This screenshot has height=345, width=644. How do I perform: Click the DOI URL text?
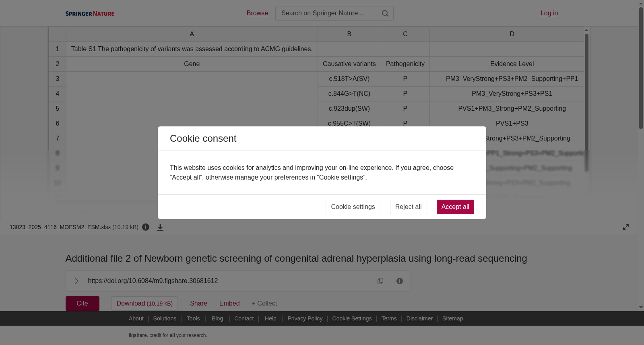coord(153,281)
